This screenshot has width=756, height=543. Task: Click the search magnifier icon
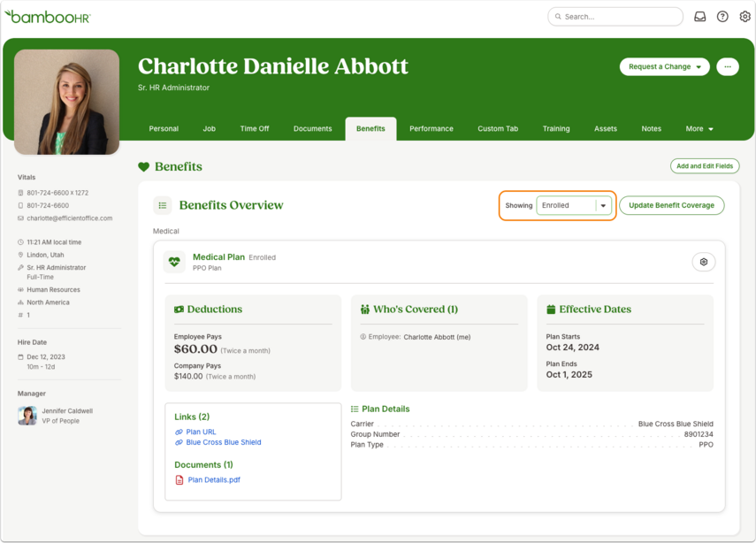[x=558, y=17]
